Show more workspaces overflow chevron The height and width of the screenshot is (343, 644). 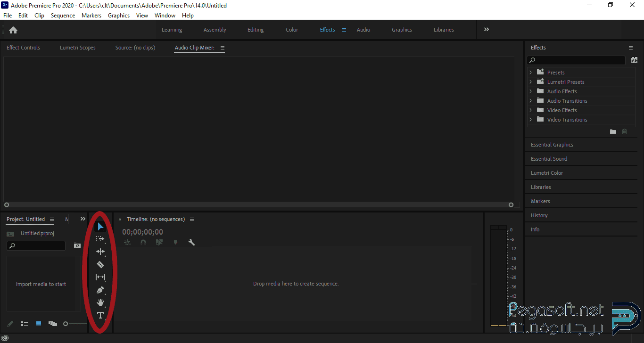tap(487, 29)
